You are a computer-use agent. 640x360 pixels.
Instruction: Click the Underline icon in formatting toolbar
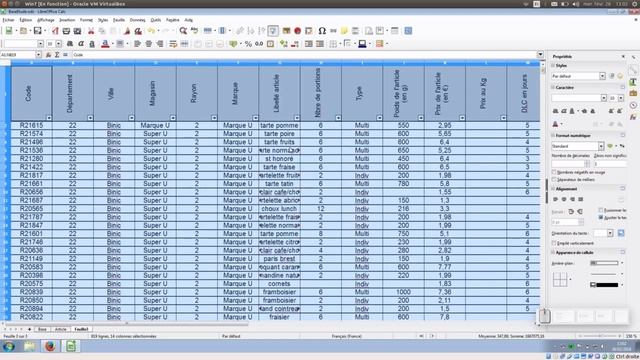tap(92, 44)
